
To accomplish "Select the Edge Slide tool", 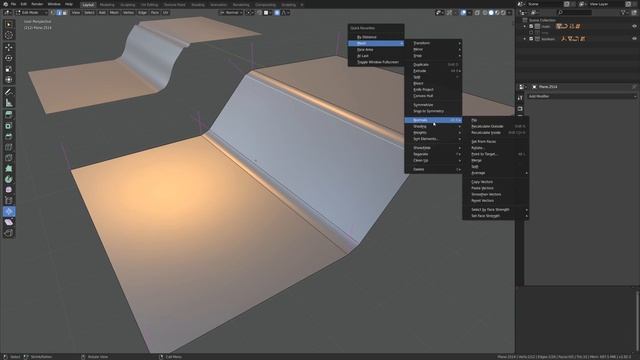I will click(x=9, y=200).
